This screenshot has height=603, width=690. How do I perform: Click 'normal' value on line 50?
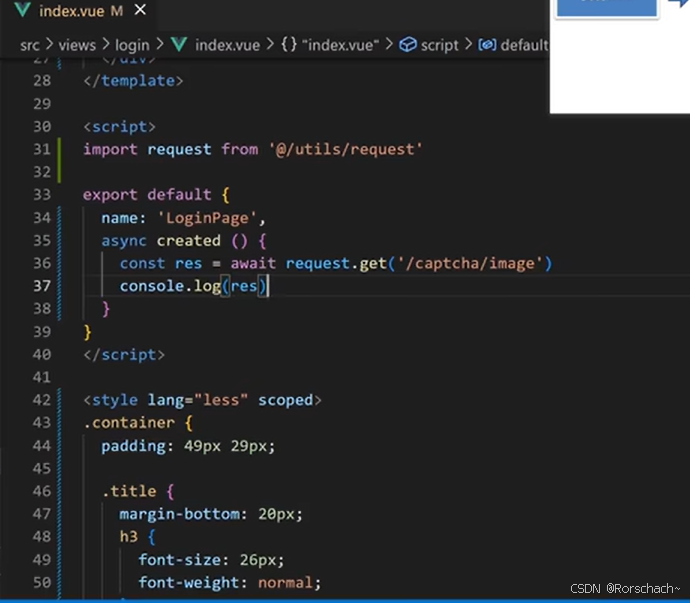point(285,583)
